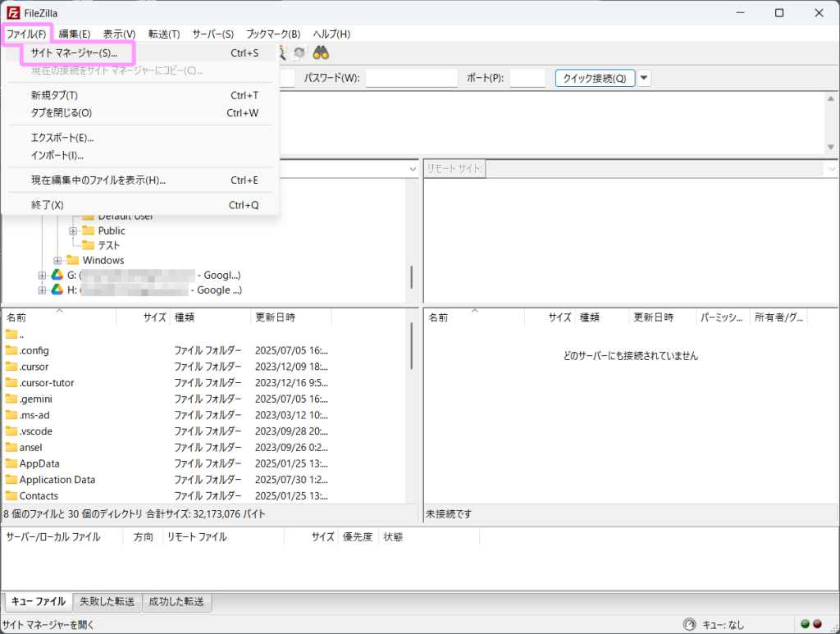Open the リモート サイト path dropdown chevron
The height and width of the screenshot is (634, 840).
(832, 169)
